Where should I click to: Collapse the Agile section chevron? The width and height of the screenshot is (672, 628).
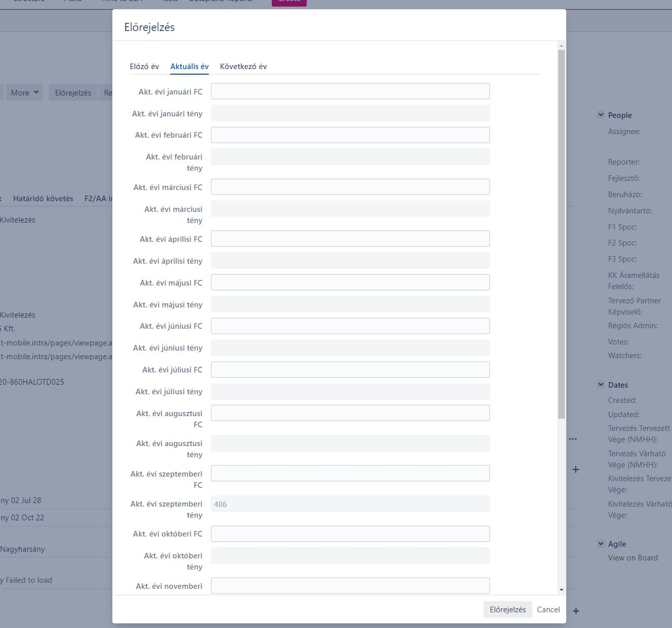[x=601, y=544]
